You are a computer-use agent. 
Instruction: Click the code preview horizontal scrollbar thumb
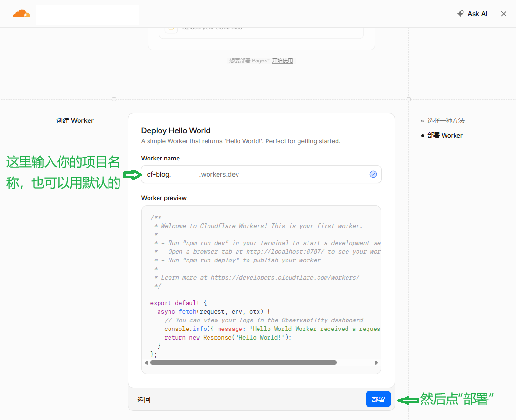point(243,363)
